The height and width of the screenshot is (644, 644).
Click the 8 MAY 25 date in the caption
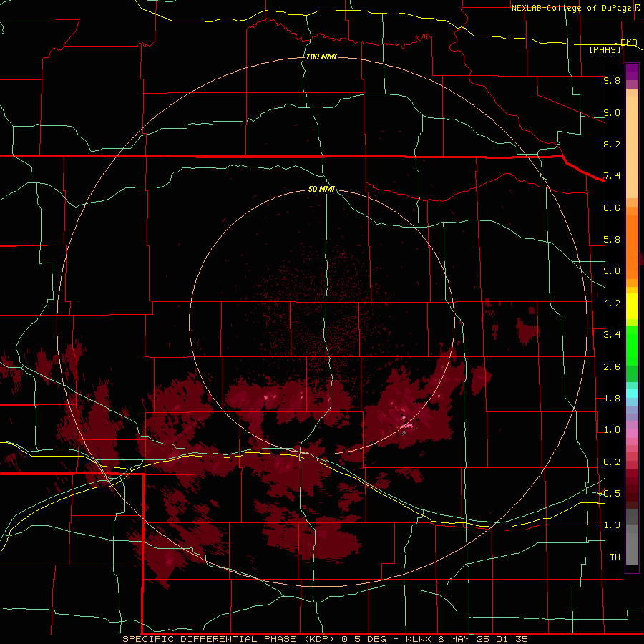pos(464,639)
